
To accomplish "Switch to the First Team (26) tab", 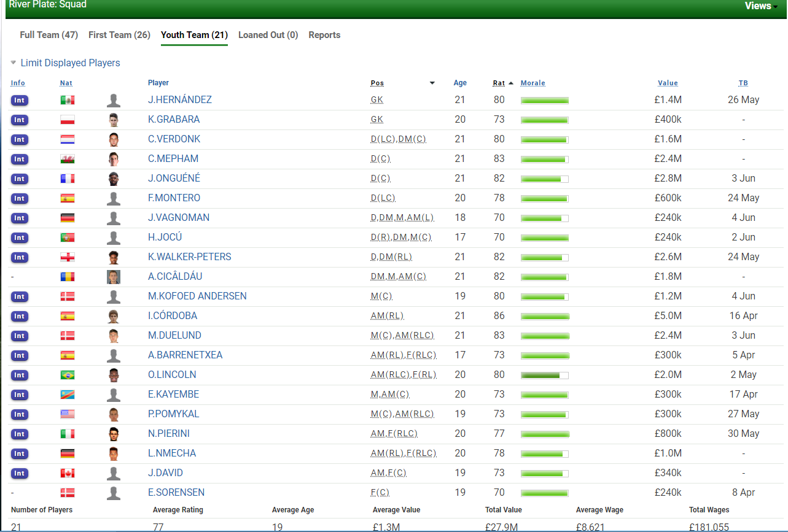I will click(119, 35).
